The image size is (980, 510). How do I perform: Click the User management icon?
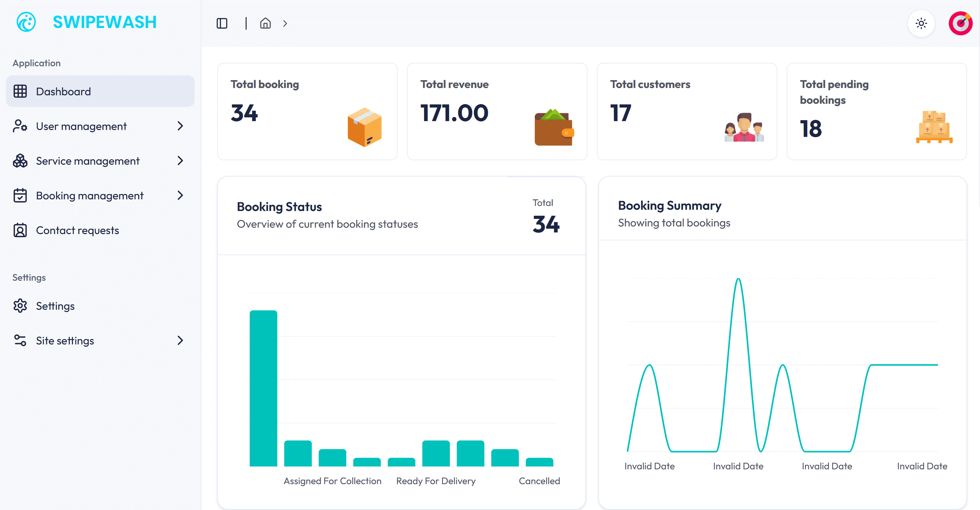20,126
